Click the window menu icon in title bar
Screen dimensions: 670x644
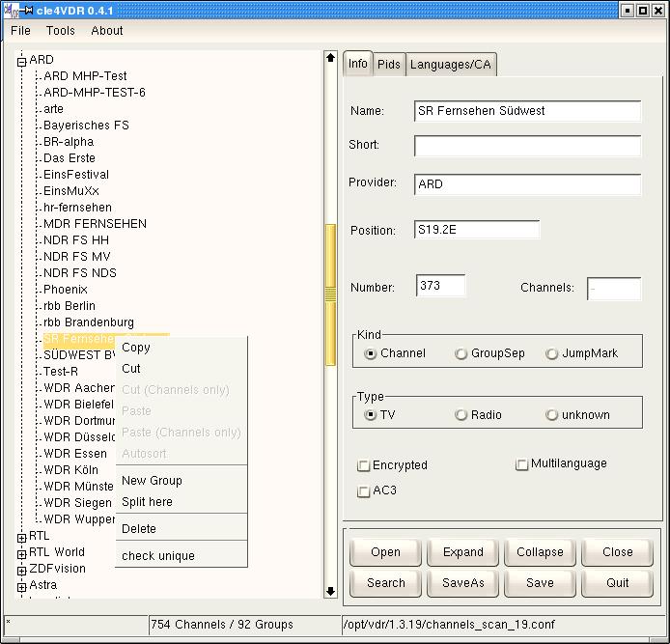pos(11,10)
